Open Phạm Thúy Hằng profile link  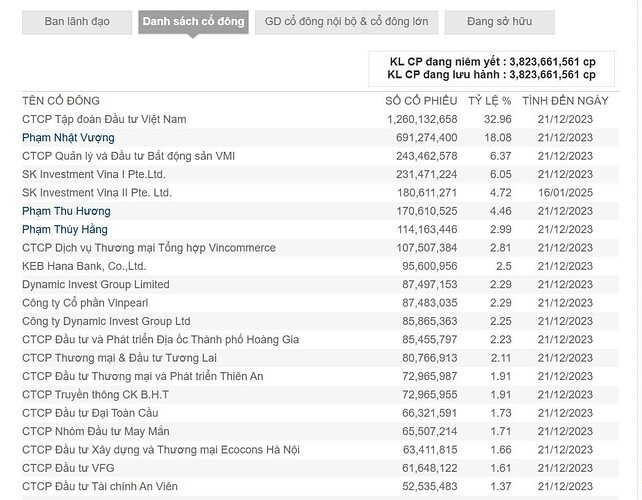pyautogui.click(x=65, y=230)
